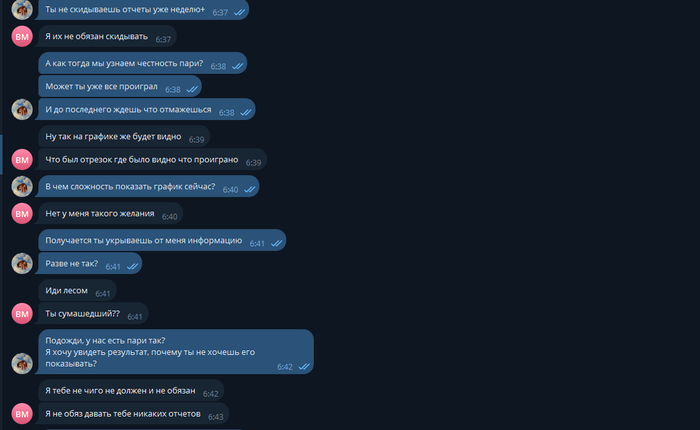The image size is (700, 430).
Task: Click the photo avatar beside 'Разве не так?'
Action: [22, 263]
